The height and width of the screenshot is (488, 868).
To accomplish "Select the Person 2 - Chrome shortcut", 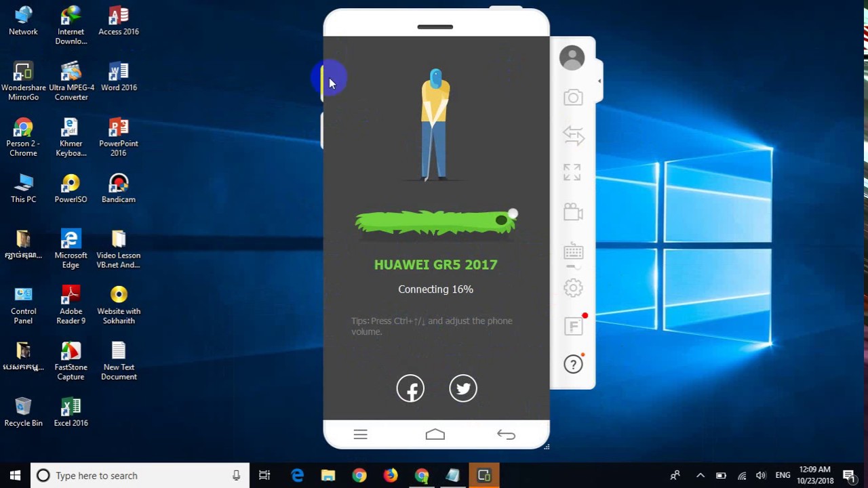I will [x=23, y=138].
